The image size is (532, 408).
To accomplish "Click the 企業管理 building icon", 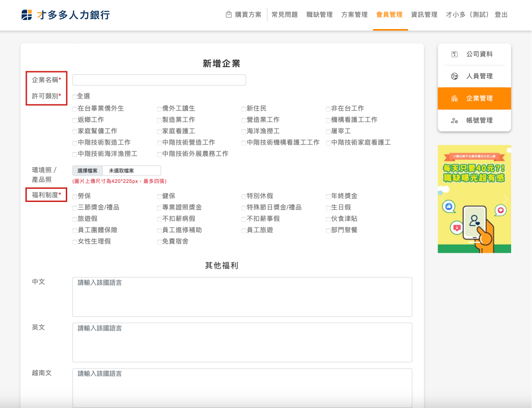I will click(454, 98).
